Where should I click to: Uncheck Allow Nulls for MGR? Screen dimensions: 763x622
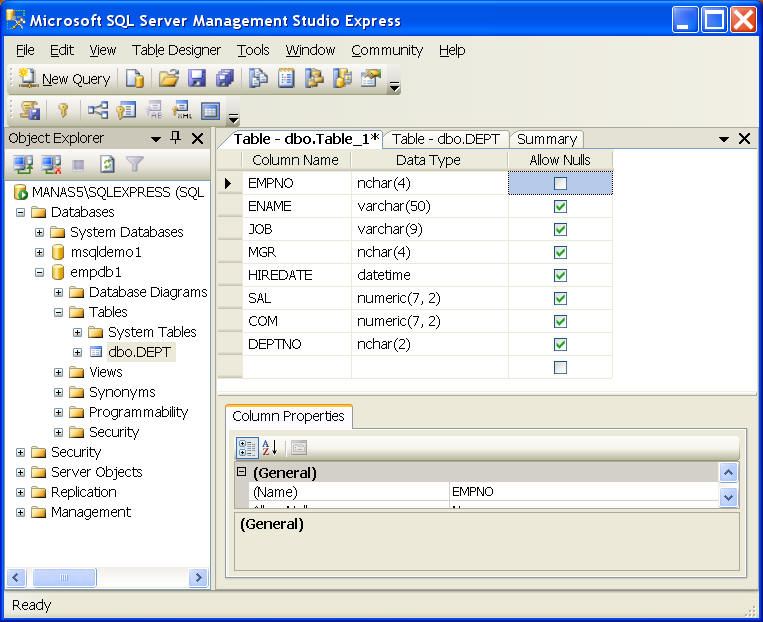tap(560, 252)
